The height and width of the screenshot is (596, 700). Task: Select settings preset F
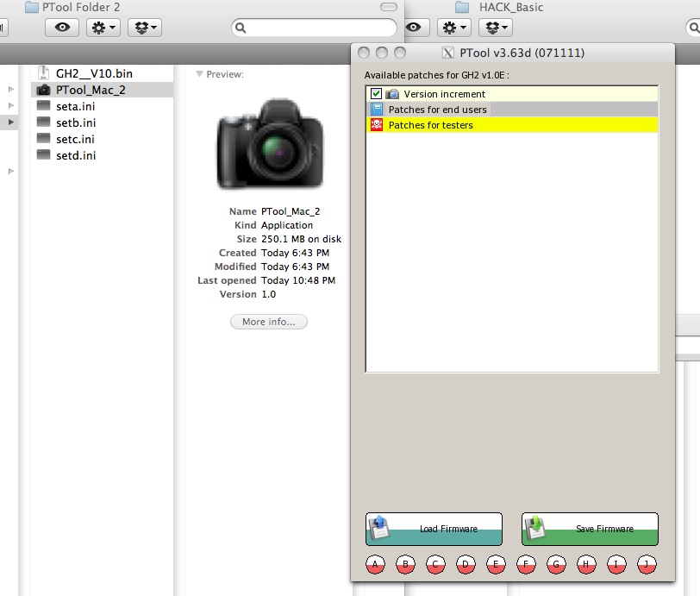point(526,564)
